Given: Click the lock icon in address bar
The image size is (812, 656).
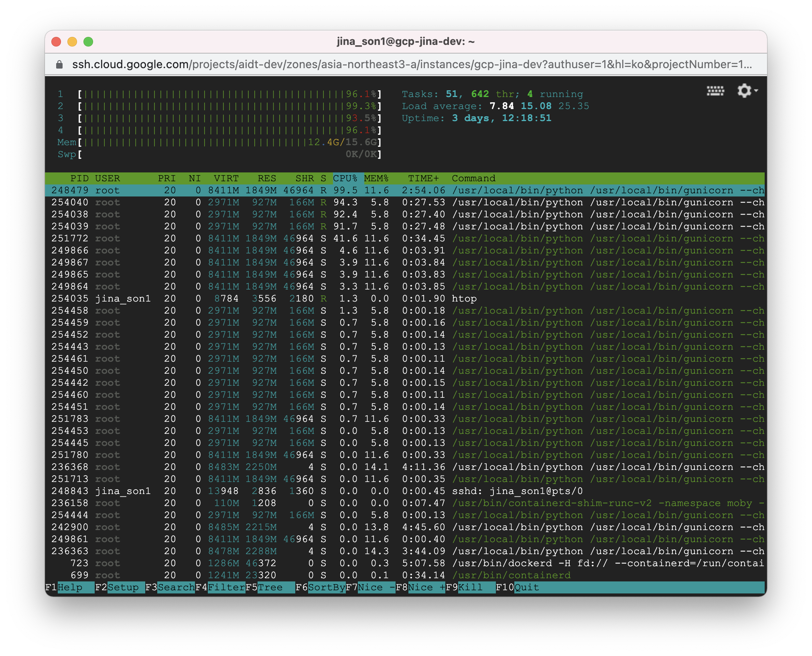Looking at the screenshot, I should [x=59, y=65].
